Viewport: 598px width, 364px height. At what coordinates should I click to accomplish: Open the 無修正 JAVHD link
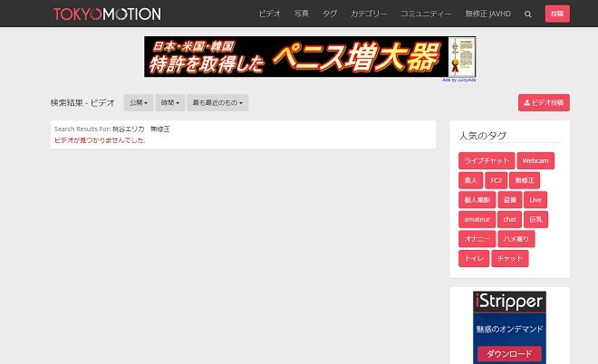pos(487,14)
